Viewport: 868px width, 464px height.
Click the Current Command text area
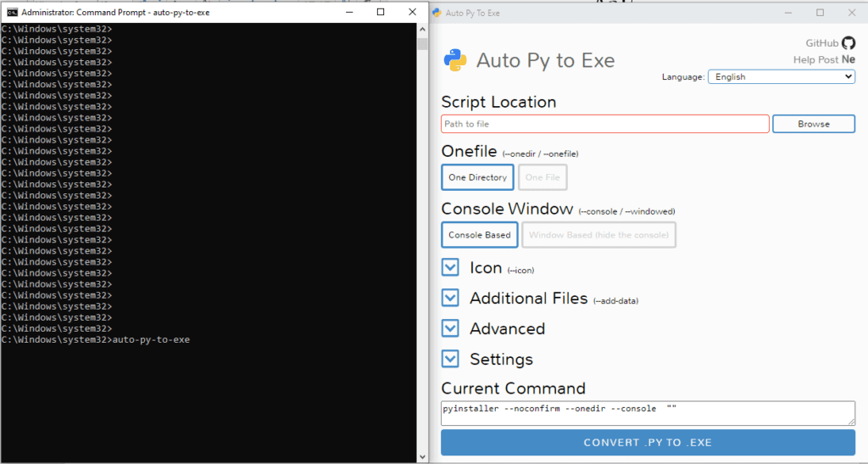pos(648,414)
